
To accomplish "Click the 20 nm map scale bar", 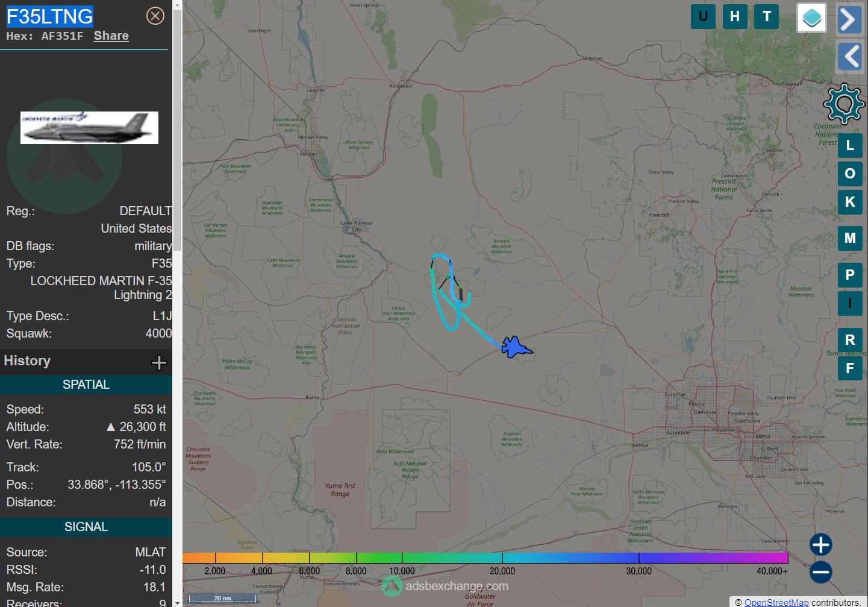I will (x=222, y=599).
